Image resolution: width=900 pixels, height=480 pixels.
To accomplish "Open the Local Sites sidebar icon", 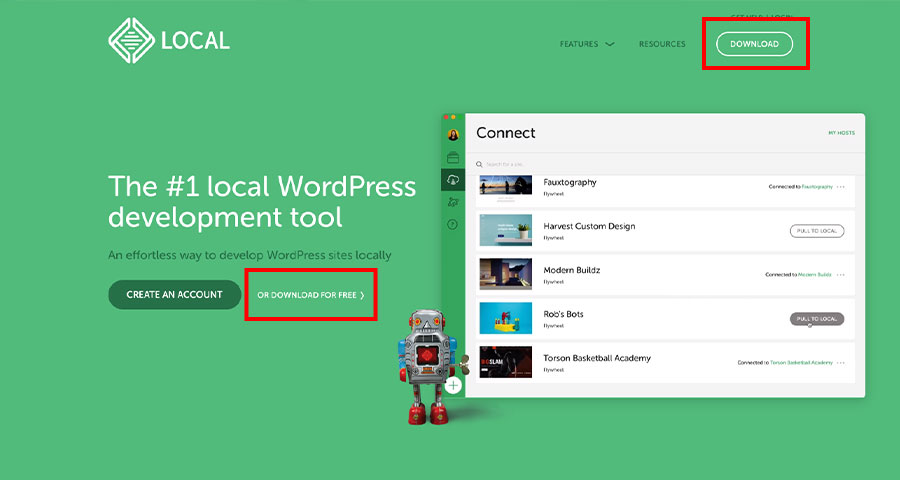I will point(453,157).
